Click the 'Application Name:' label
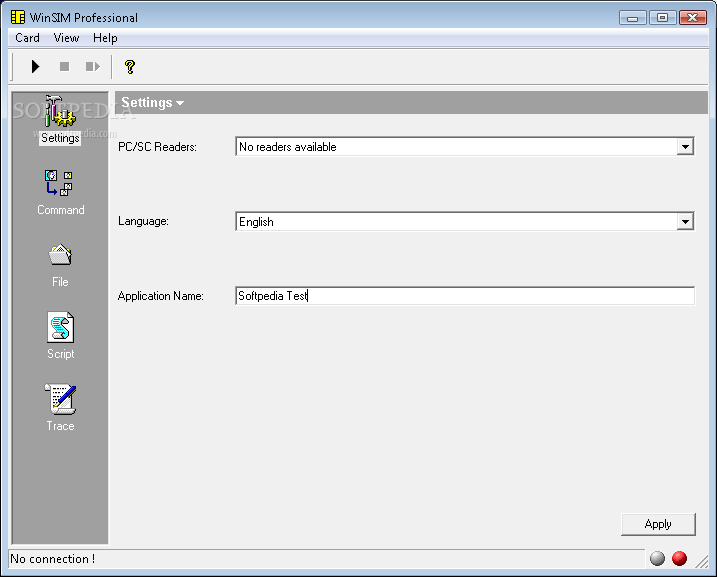 (161, 296)
